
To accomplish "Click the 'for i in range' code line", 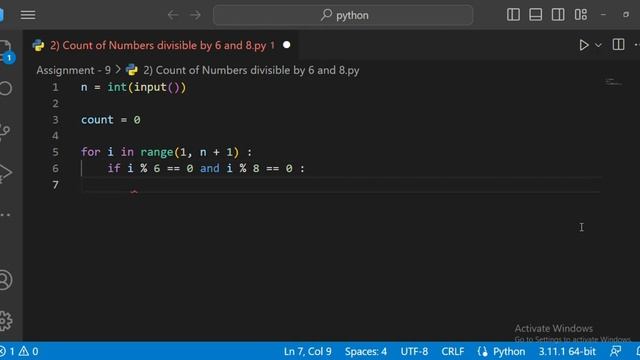I will pyautogui.click(x=167, y=152).
